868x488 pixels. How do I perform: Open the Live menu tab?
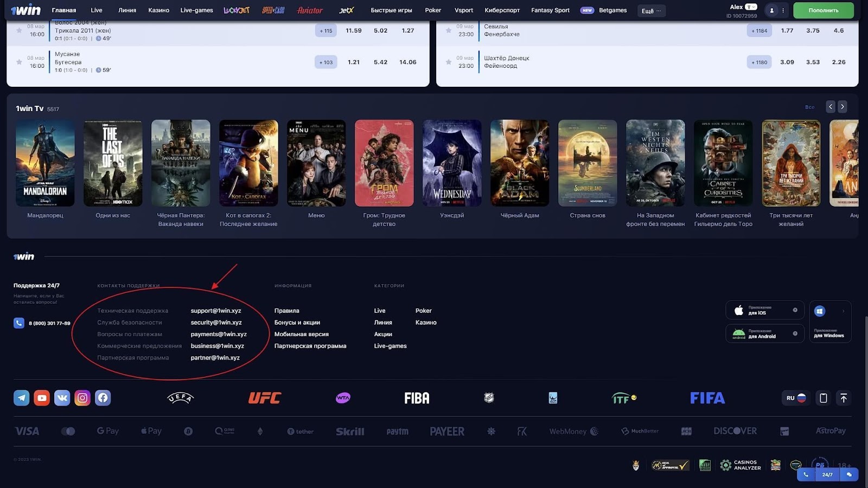click(x=97, y=10)
